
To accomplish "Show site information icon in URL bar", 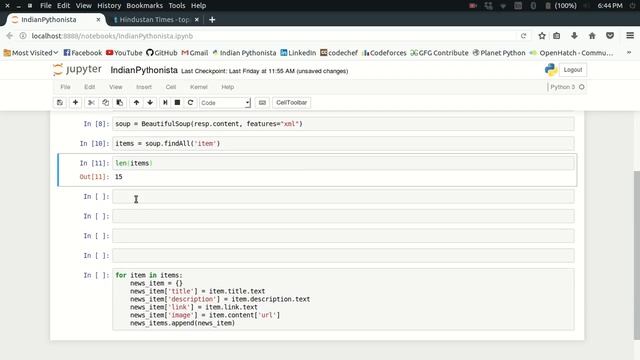I will pos(23,36).
